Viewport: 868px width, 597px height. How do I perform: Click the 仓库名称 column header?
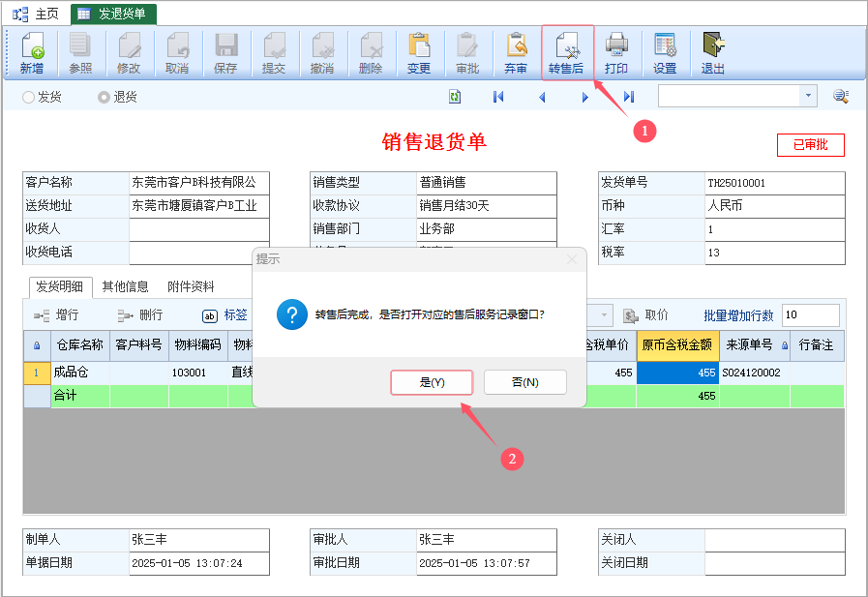[x=80, y=345]
